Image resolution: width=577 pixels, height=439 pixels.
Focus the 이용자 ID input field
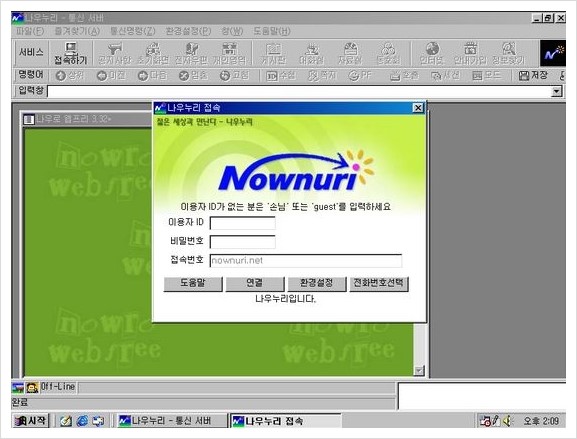[243, 223]
